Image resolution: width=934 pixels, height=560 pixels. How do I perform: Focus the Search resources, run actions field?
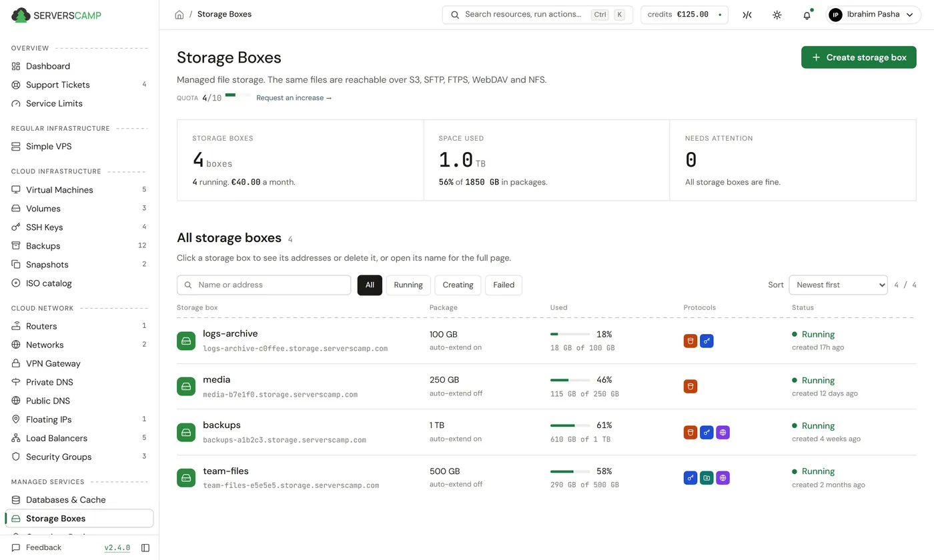[x=538, y=15]
